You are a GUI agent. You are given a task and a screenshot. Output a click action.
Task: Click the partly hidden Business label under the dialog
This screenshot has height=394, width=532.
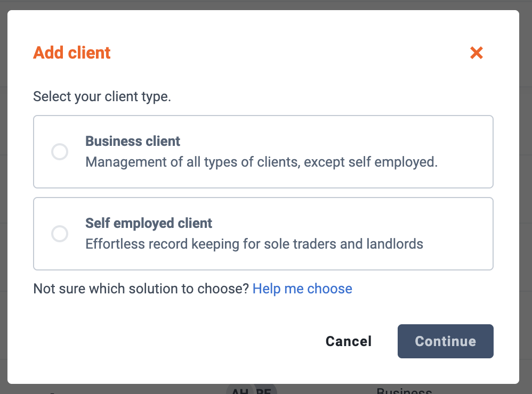click(404, 390)
